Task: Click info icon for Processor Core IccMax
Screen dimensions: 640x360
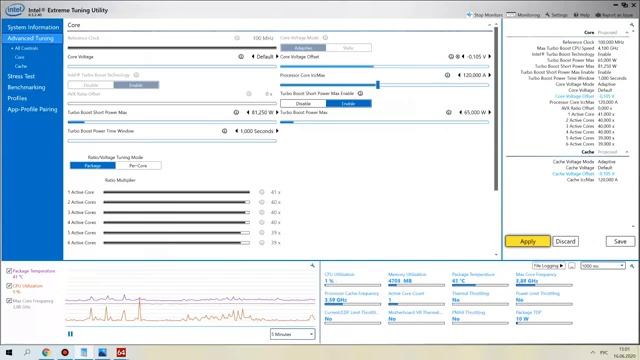Action: (447, 75)
